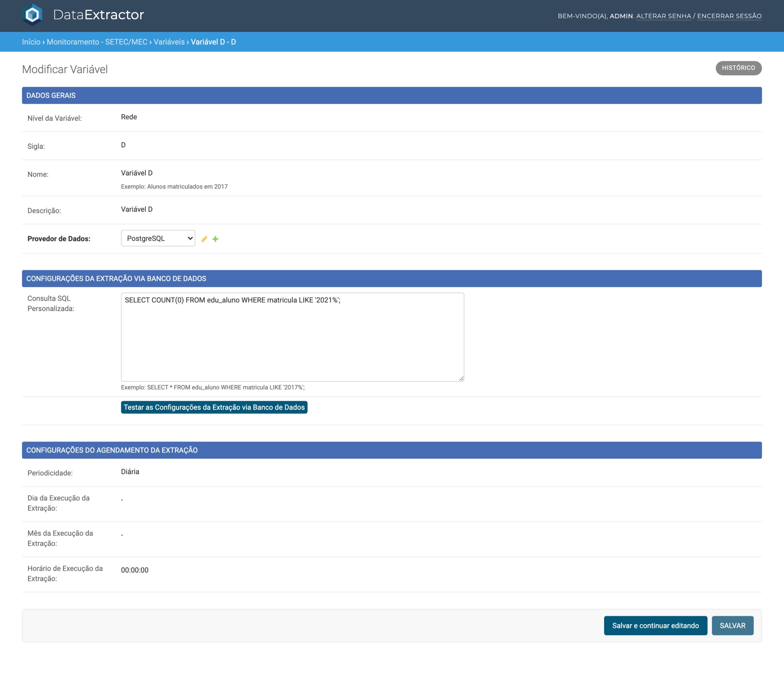Click the SALVAR button

pos(733,626)
